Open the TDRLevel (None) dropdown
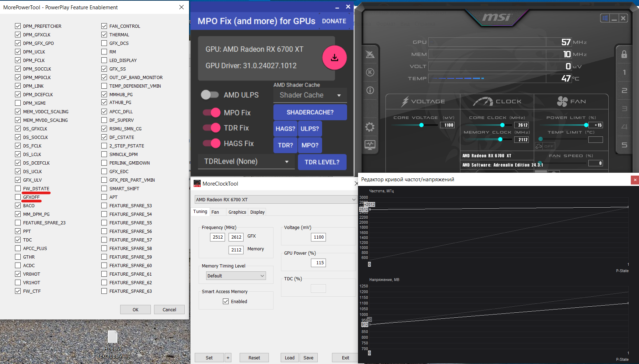This screenshot has height=364, width=639. (246, 162)
